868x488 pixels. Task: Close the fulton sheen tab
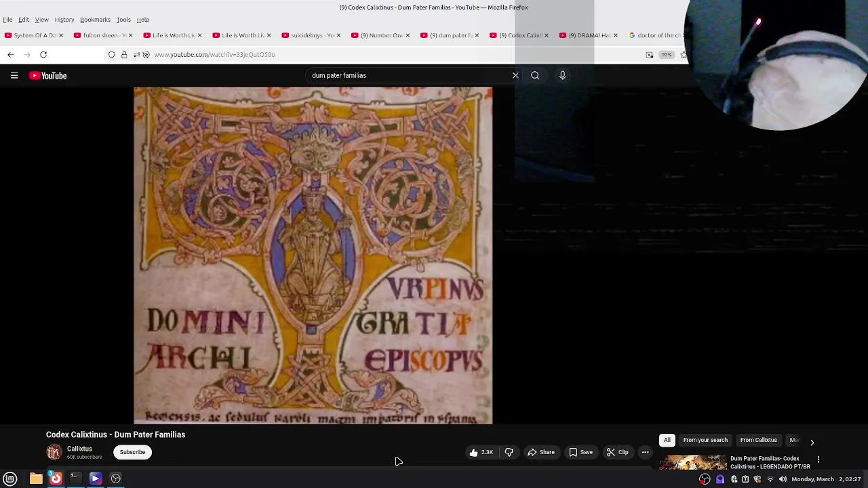click(x=130, y=35)
